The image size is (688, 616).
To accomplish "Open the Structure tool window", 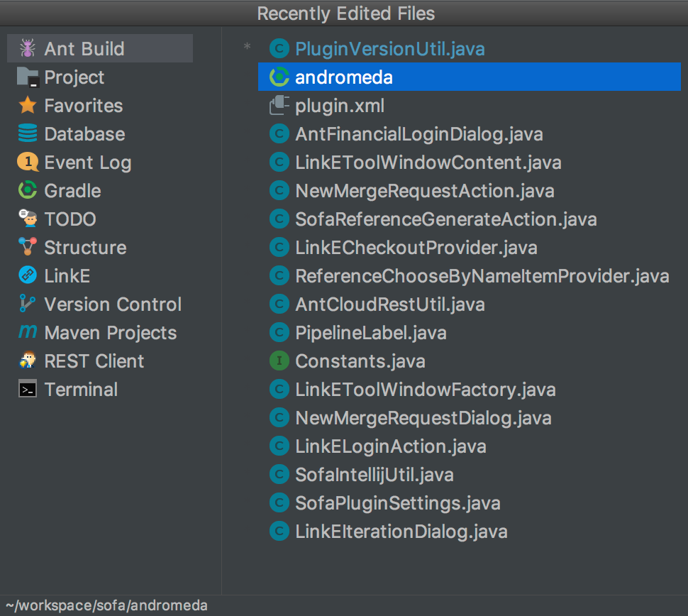I will (x=100, y=247).
